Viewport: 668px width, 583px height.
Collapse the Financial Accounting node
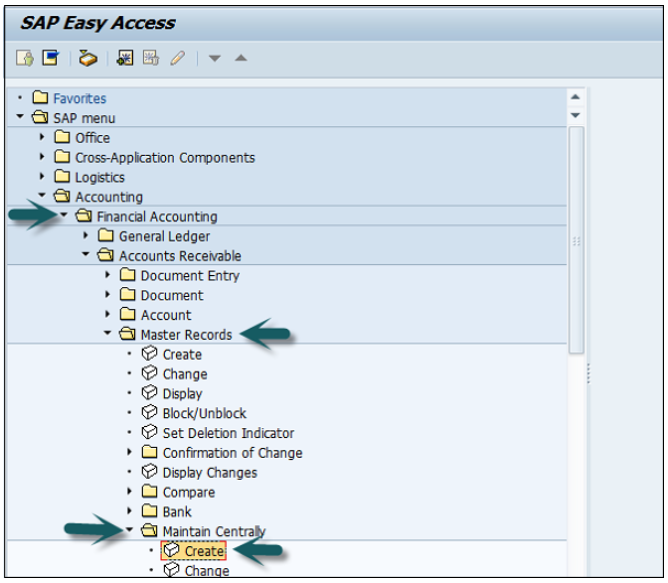coord(64,215)
